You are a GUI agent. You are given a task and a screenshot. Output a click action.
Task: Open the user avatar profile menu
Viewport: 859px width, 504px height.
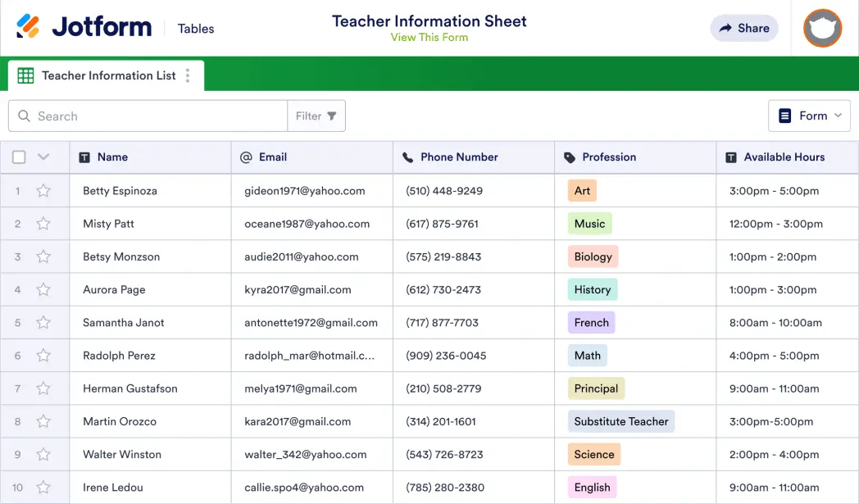point(822,28)
